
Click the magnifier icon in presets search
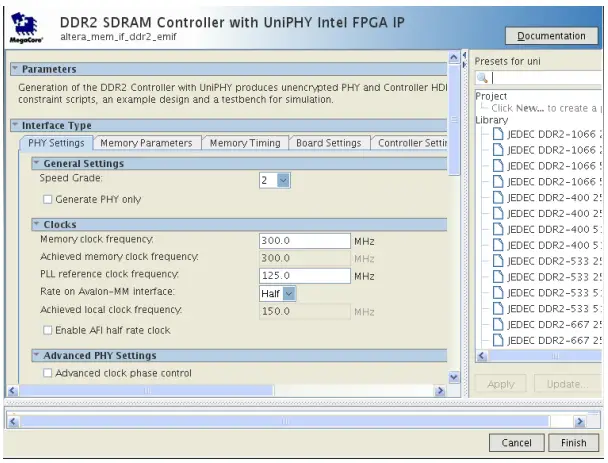pos(482,78)
